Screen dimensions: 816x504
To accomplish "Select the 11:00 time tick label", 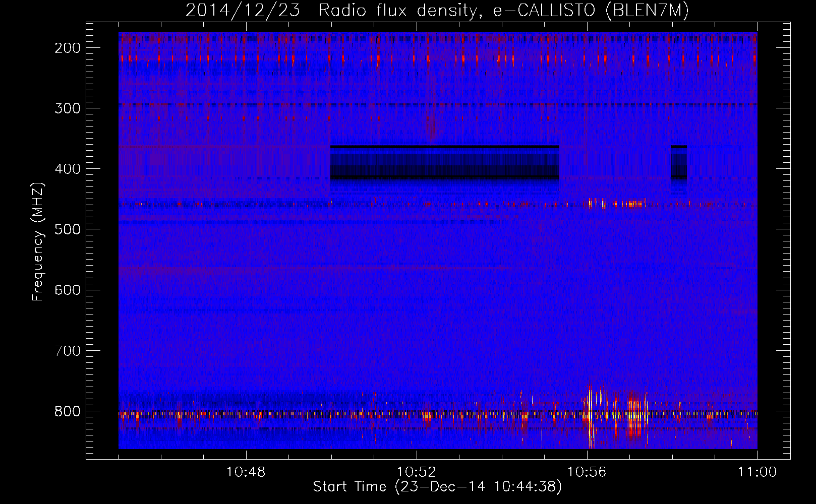I will (x=757, y=472).
